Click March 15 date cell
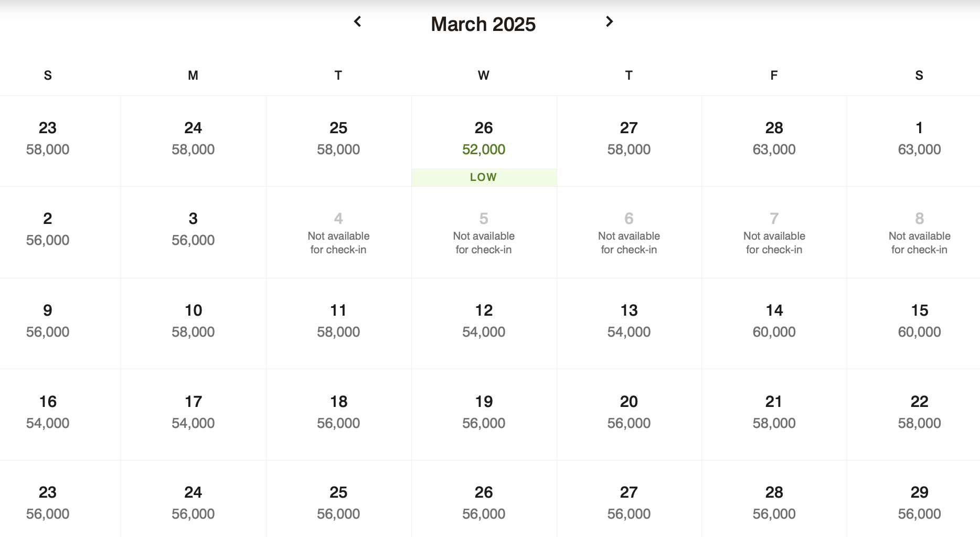The height and width of the screenshot is (537, 980). [x=919, y=321]
